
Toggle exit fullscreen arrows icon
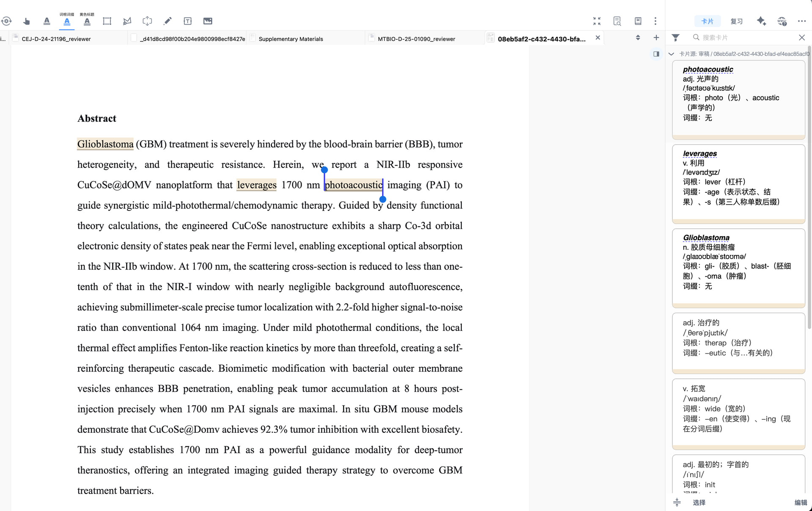click(597, 21)
